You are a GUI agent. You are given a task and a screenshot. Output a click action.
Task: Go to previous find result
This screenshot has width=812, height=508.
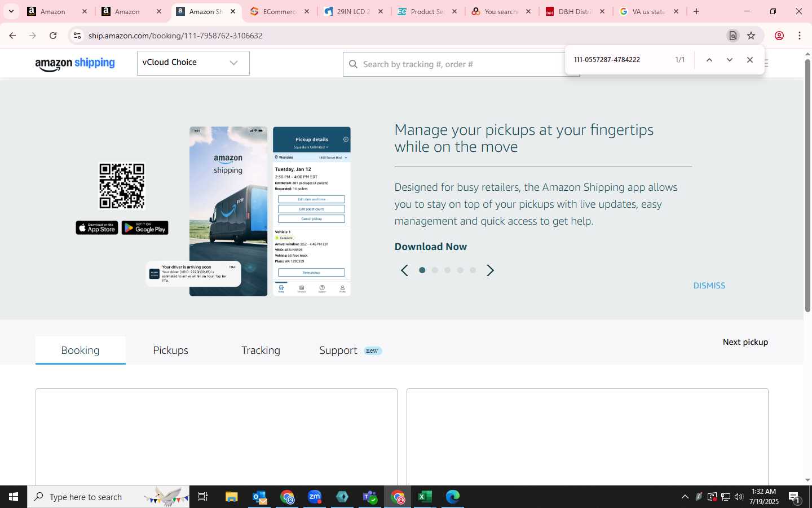709,60
